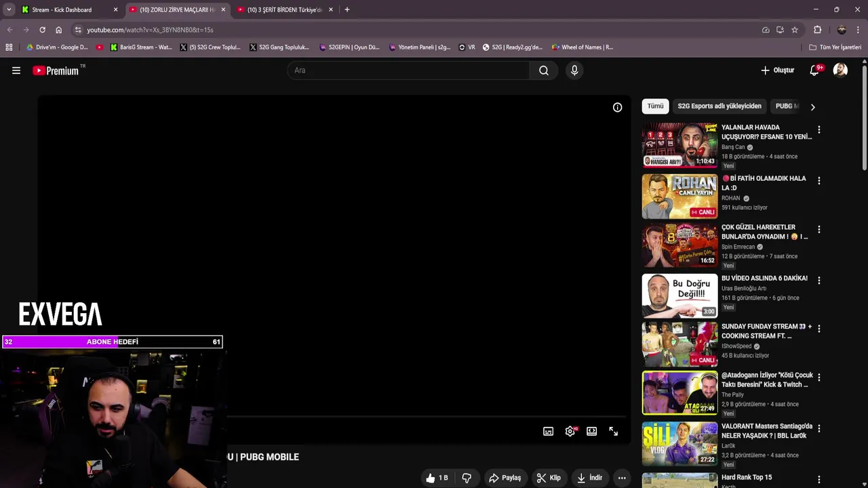This screenshot has height=488, width=868.
Task: Switch to 3 ŞERİT BİRDEN browser tab
Action: [285, 9]
